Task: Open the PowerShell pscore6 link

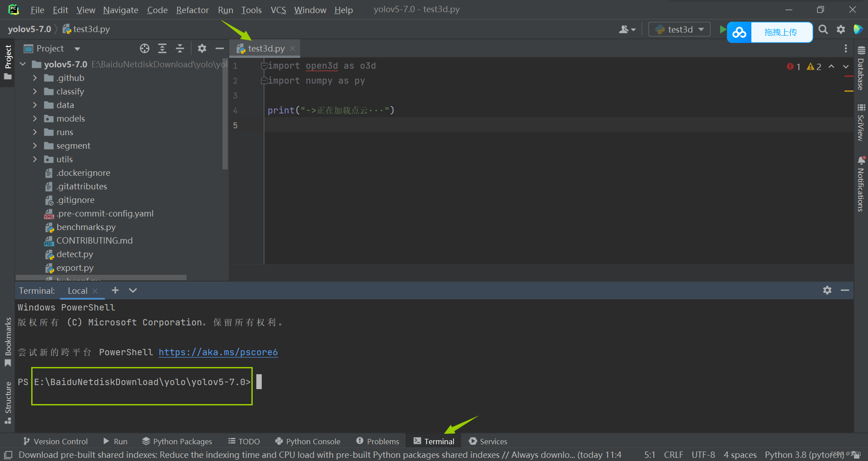Action: [218, 352]
